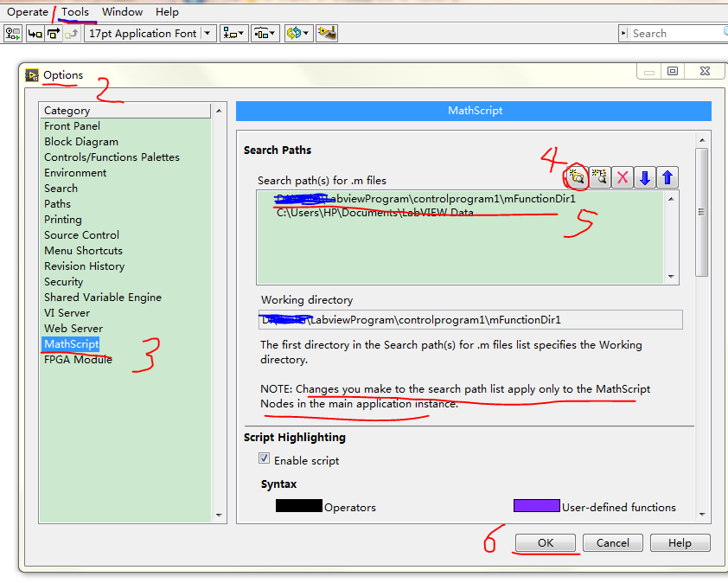Open the Tools menu
728x583 pixels.
pyautogui.click(x=74, y=11)
